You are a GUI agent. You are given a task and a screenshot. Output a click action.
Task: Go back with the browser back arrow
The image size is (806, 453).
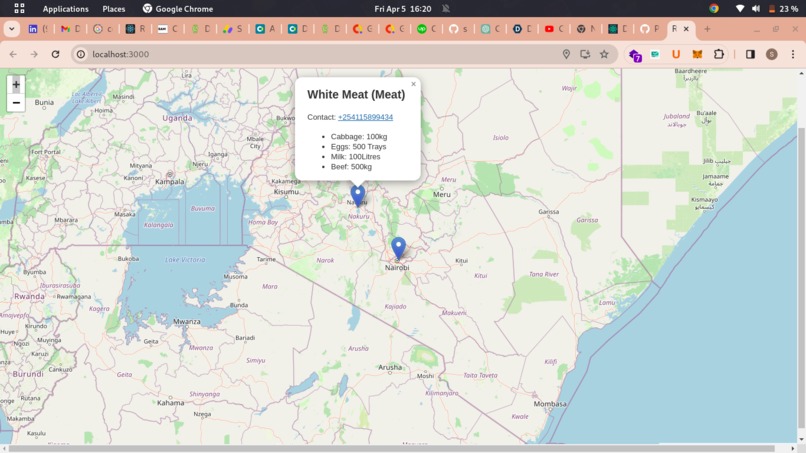point(13,54)
